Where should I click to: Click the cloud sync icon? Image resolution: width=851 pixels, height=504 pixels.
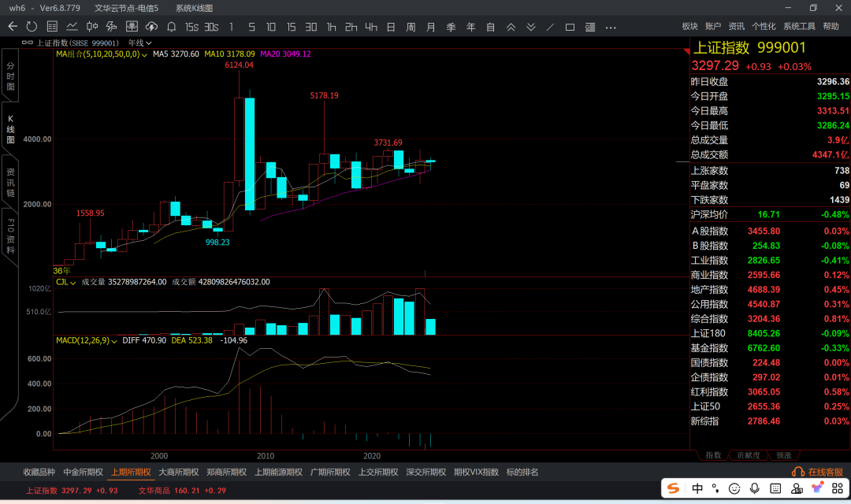point(151,27)
